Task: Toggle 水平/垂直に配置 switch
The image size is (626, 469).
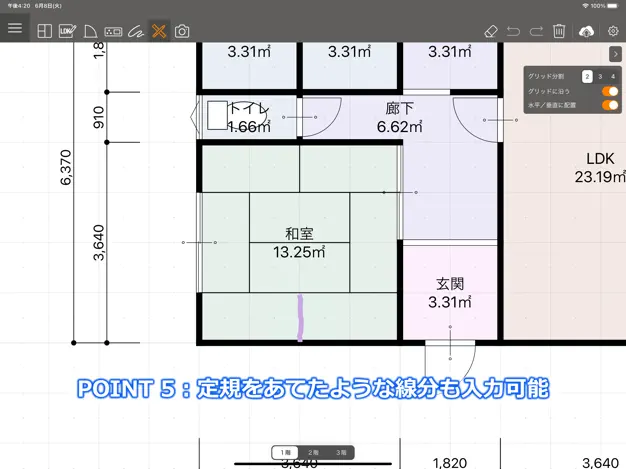Action: 610,105
